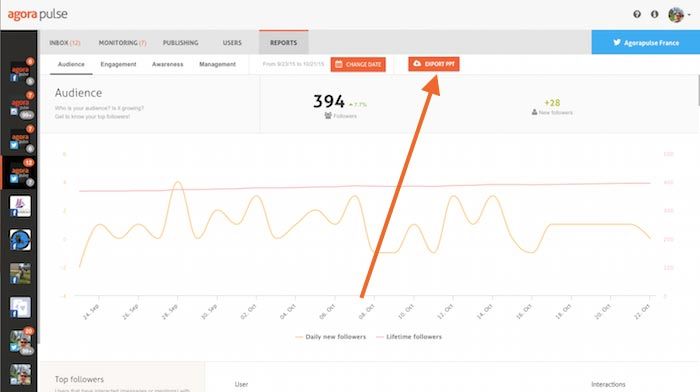Open the Publishing tab

(x=180, y=43)
